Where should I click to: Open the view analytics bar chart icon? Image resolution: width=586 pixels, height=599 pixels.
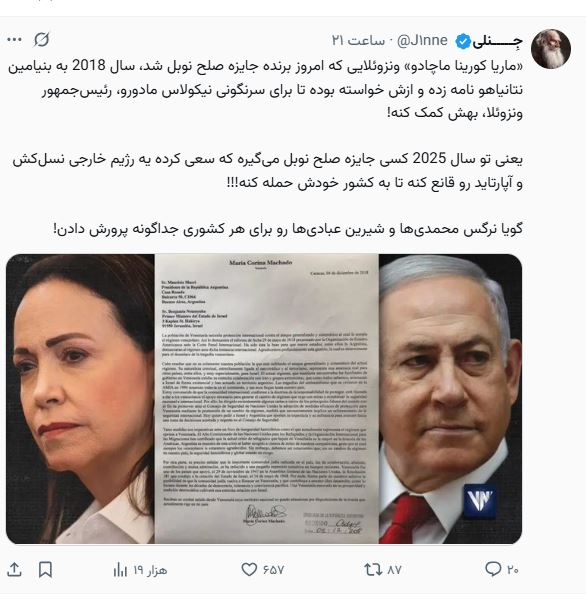tap(120, 571)
